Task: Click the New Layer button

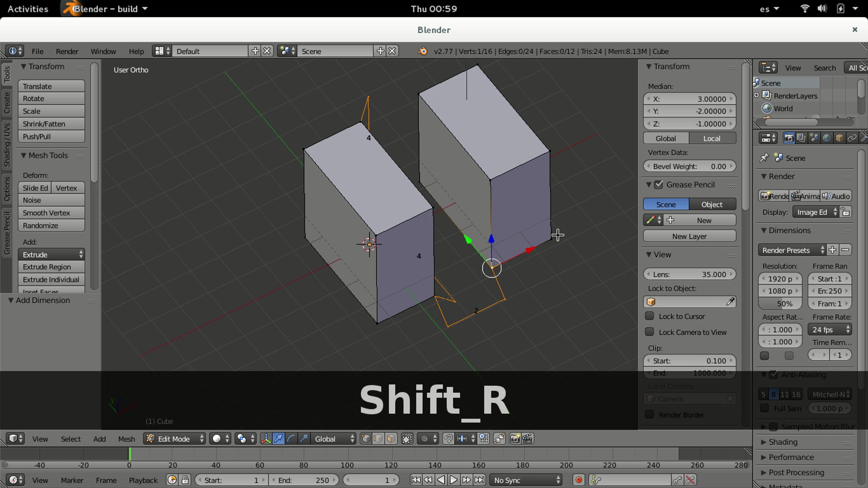Action: click(x=689, y=236)
